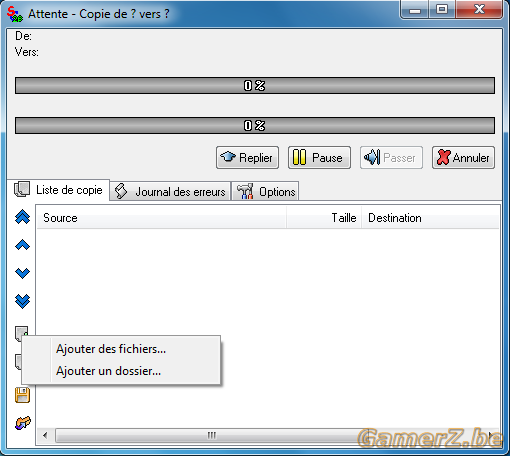Move selected item to top of list

pyautogui.click(x=23, y=217)
